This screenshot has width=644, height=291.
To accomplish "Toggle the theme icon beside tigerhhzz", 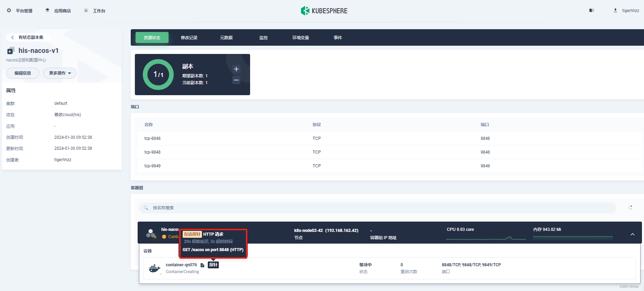I will tap(592, 11).
